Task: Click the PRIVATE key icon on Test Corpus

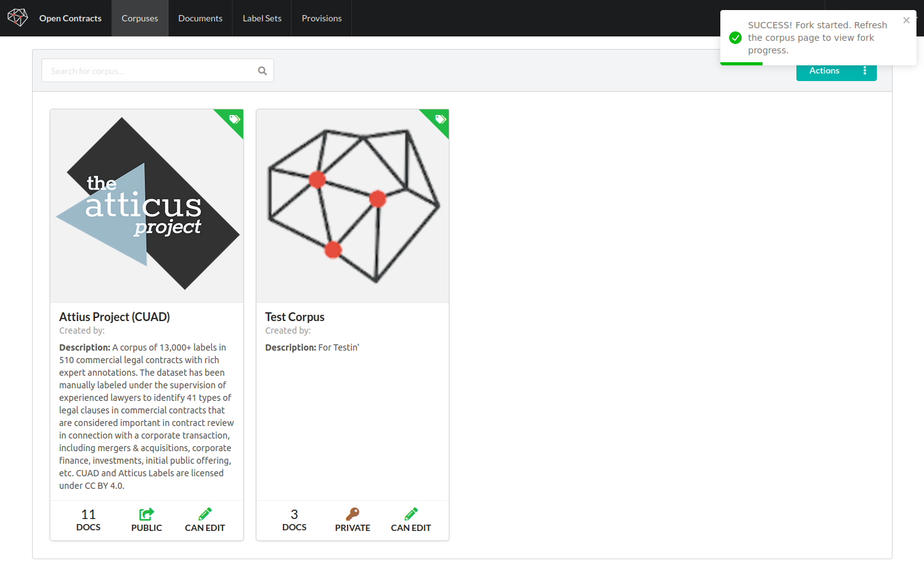Action: pyautogui.click(x=353, y=514)
